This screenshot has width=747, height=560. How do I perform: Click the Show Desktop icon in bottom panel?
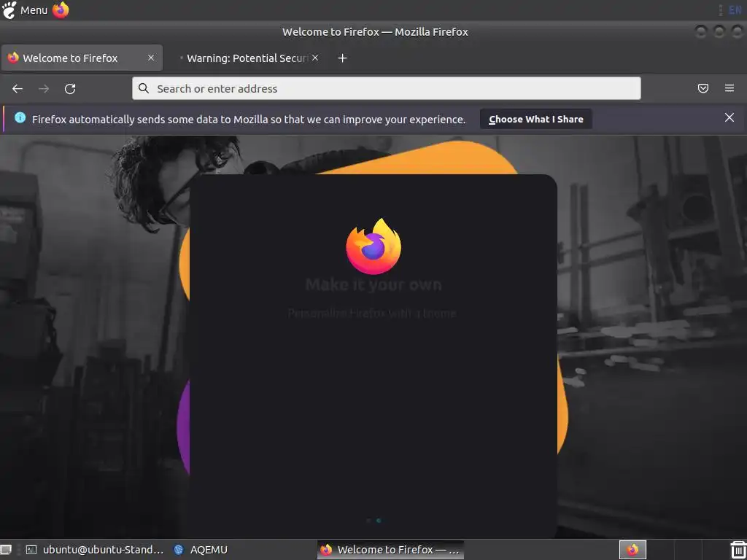pyautogui.click(x=6, y=550)
